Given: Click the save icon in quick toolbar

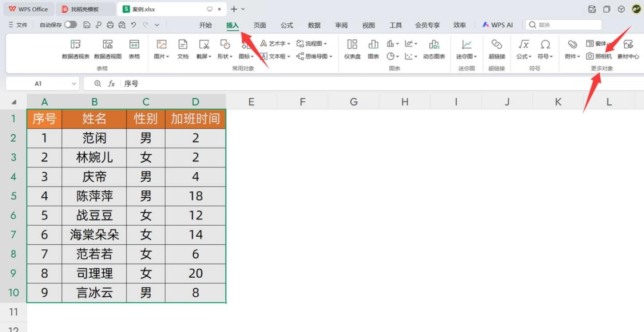Looking at the screenshot, I should [x=86, y=25].
